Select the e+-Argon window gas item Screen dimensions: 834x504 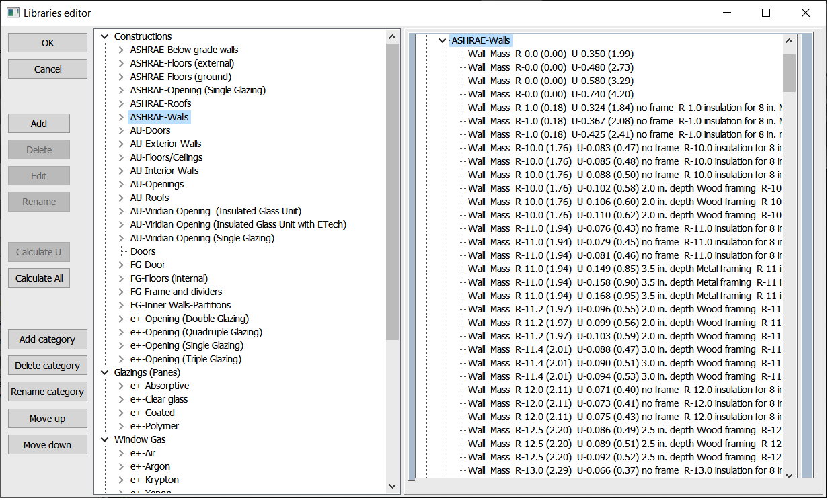pos(149,466)
